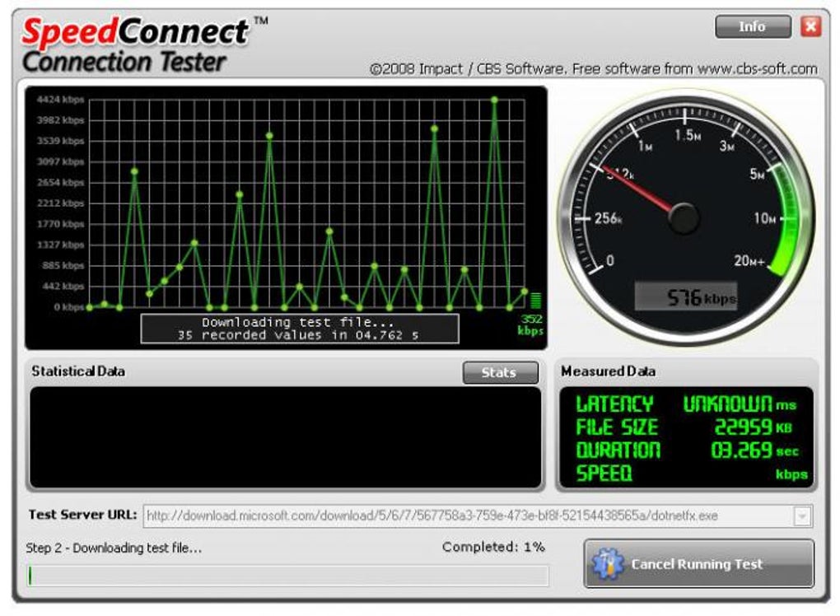The height and width of the screenshot is (616, 840).
Task: Expand the Test Server URL dropdown arrow
Action: [x=802, y=516]
